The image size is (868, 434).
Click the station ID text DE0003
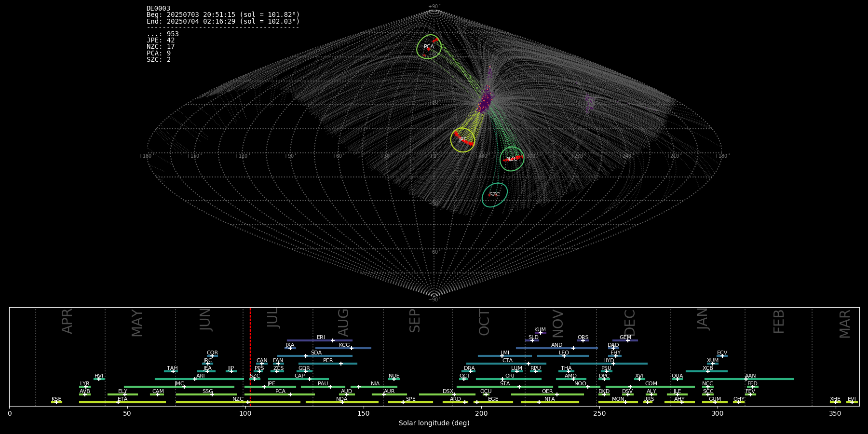158,9
